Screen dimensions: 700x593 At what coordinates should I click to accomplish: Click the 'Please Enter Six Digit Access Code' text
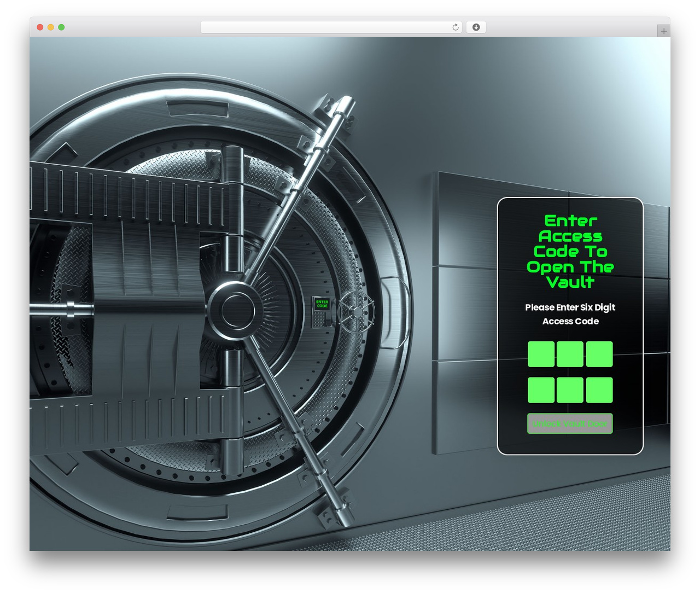pyautogui.click(x=570, y=314)
